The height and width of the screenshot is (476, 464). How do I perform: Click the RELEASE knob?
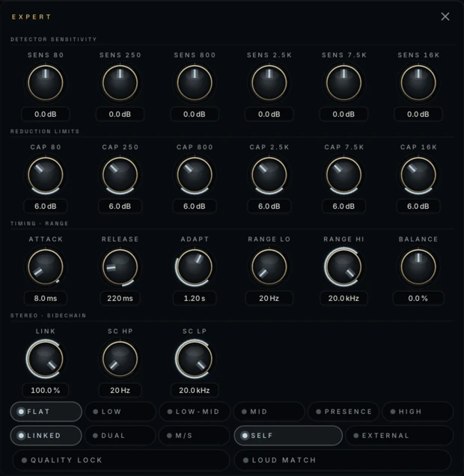click(x=120, y=267)
